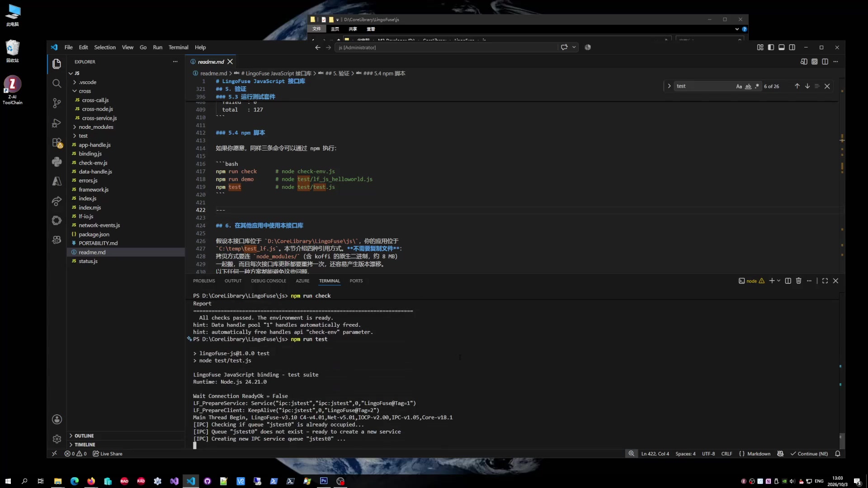Screen dimensions: 868x488
Task: Toggle Match Whole Word in find widget
Action: click(x=748, y=86)
